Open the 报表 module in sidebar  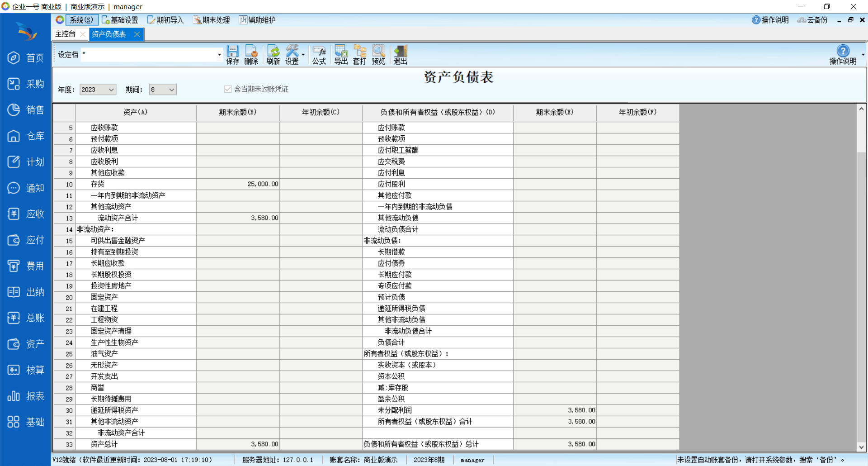pos(26,396)
